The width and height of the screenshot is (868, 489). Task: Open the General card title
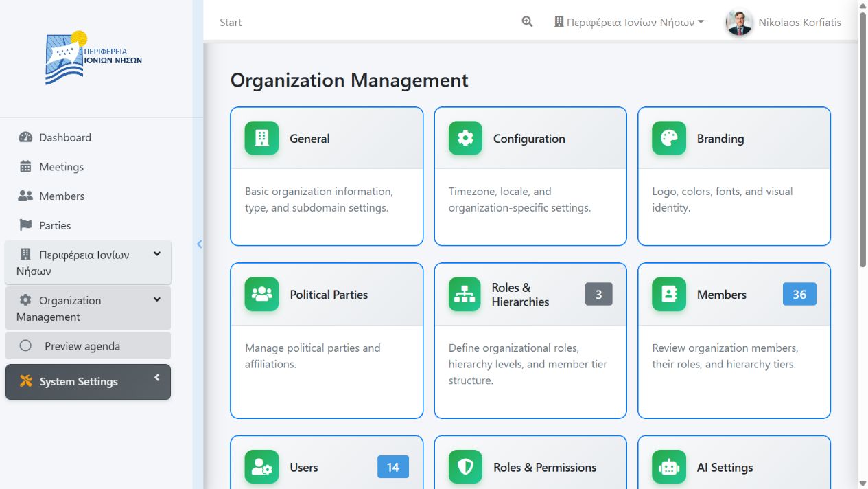[x=309, y=138]
